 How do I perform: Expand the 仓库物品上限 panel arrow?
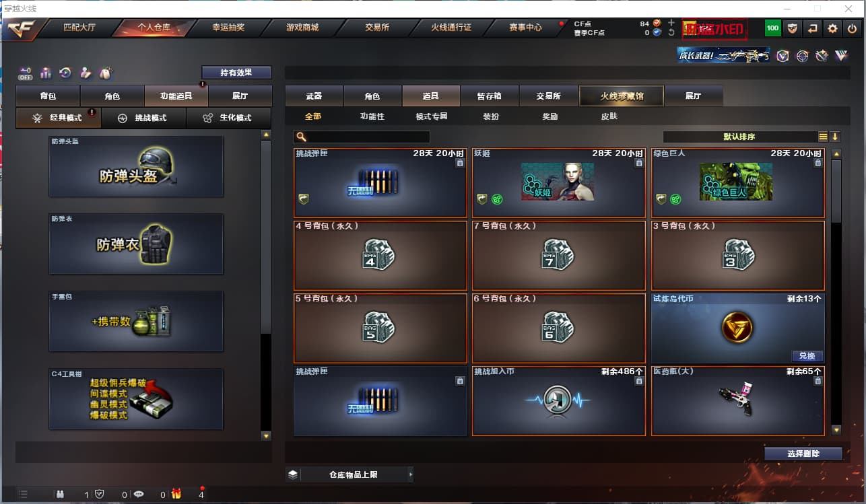click(x=410, y=474)
